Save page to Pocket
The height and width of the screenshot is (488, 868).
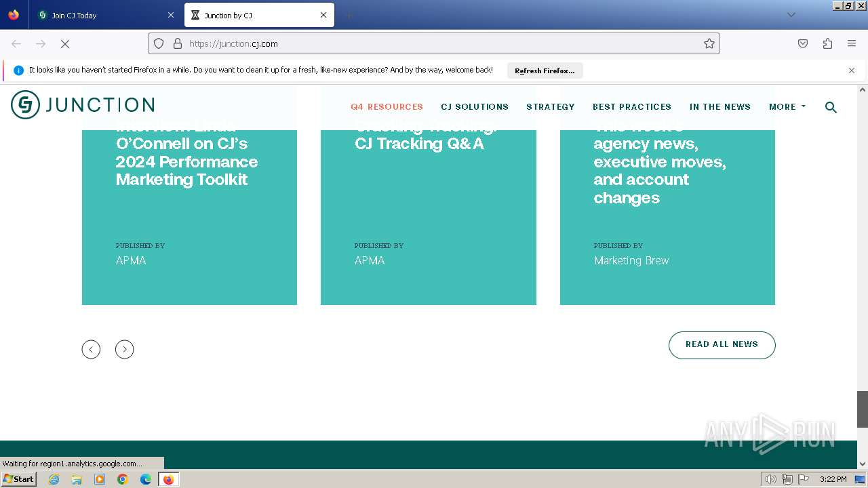click(x=803, y=43)
